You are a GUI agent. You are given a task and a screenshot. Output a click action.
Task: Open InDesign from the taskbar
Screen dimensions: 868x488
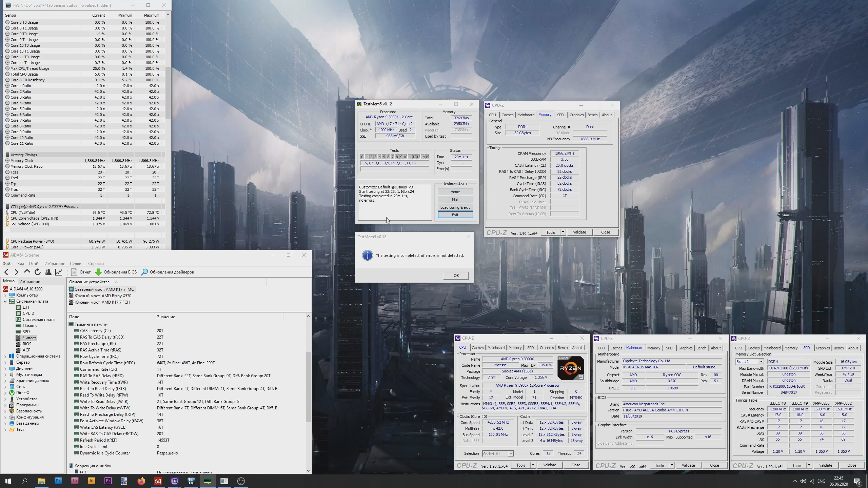pos(75,481)
